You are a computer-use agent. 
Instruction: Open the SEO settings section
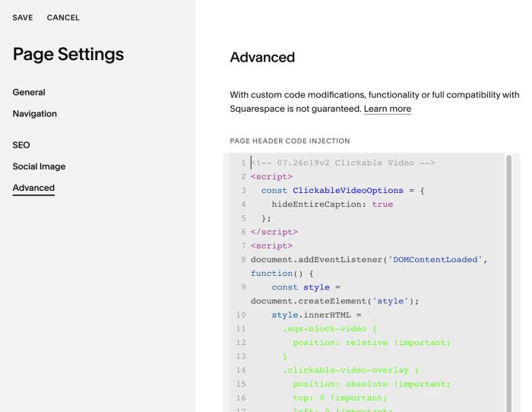[x=21, y=145]
